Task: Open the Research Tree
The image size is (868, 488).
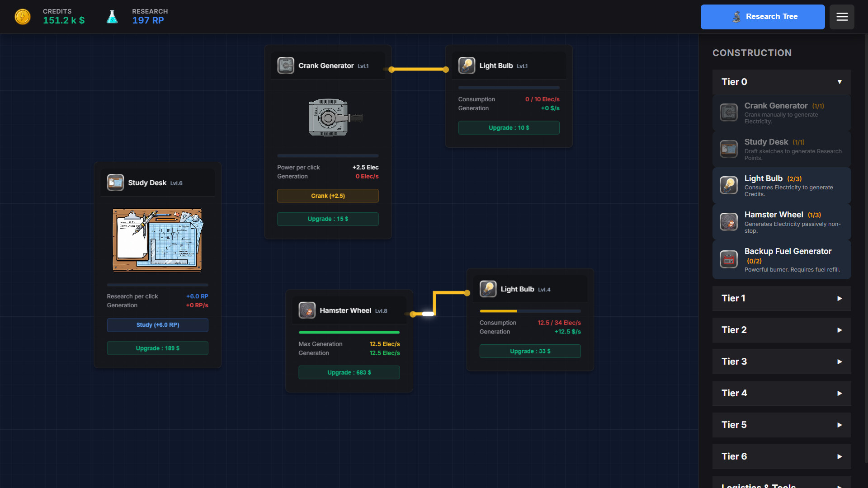Action: coord(763,17)
